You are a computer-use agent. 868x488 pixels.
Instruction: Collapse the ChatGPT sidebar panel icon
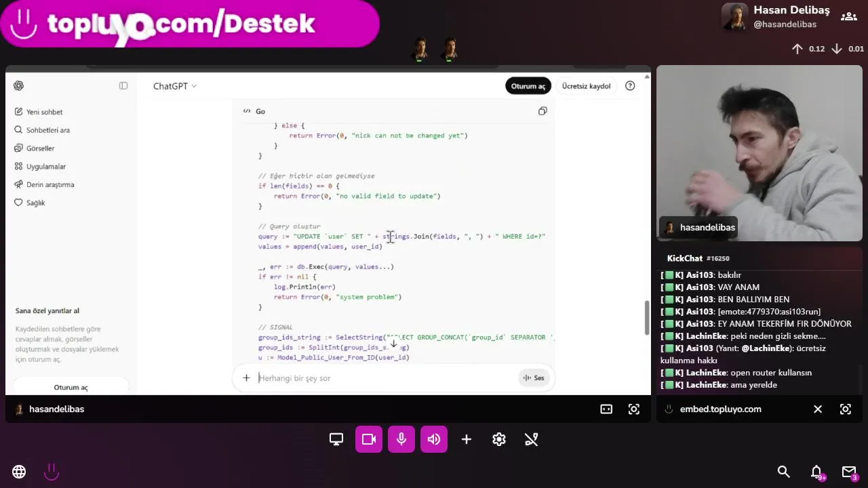123,85
